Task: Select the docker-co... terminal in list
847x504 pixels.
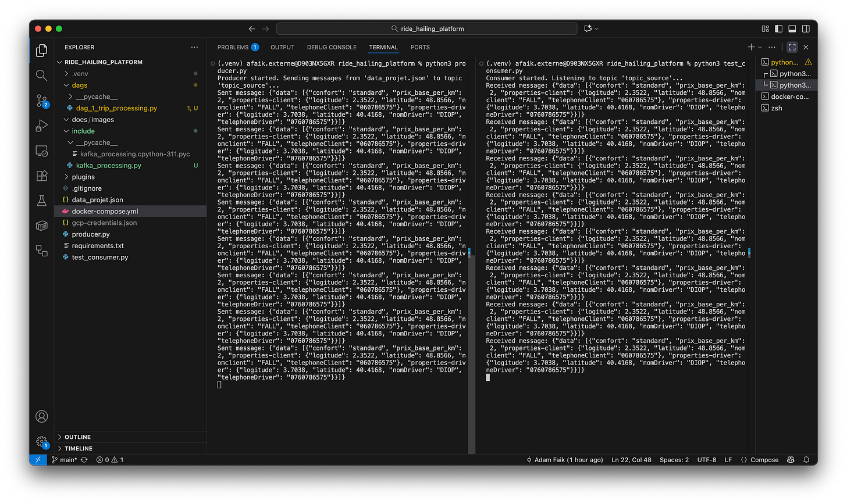Action: click(786, 96)
